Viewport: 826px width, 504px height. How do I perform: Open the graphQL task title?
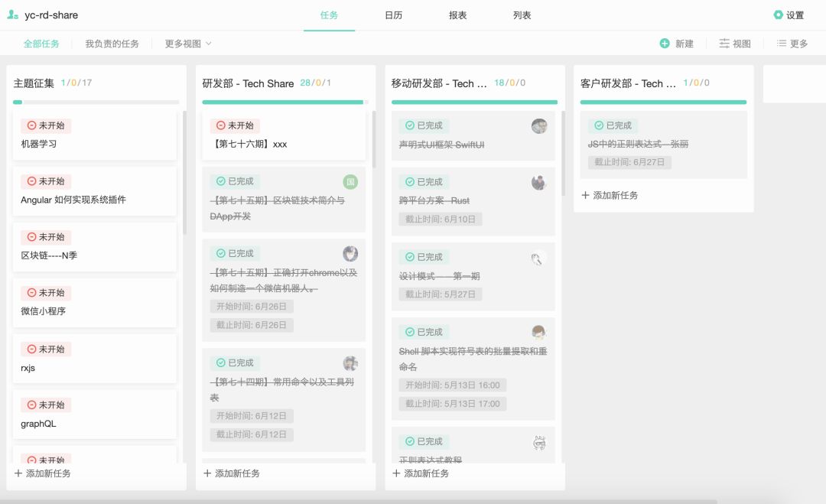coord(38,424)
